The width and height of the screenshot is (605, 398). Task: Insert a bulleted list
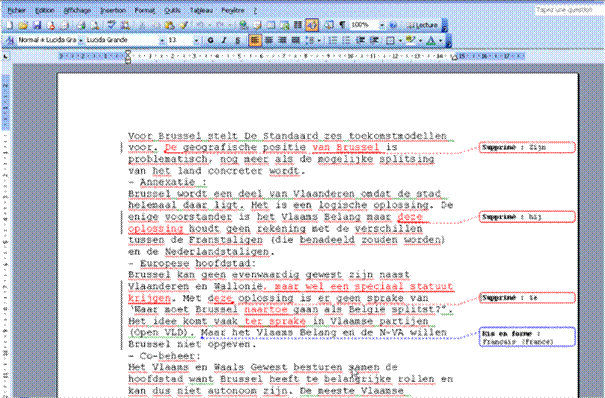[346, 40]
